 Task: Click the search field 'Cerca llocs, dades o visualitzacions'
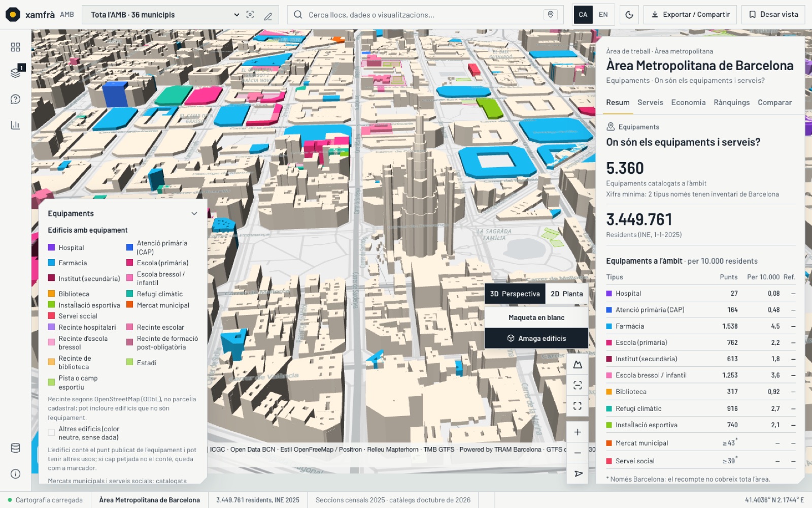coord(425,15)
